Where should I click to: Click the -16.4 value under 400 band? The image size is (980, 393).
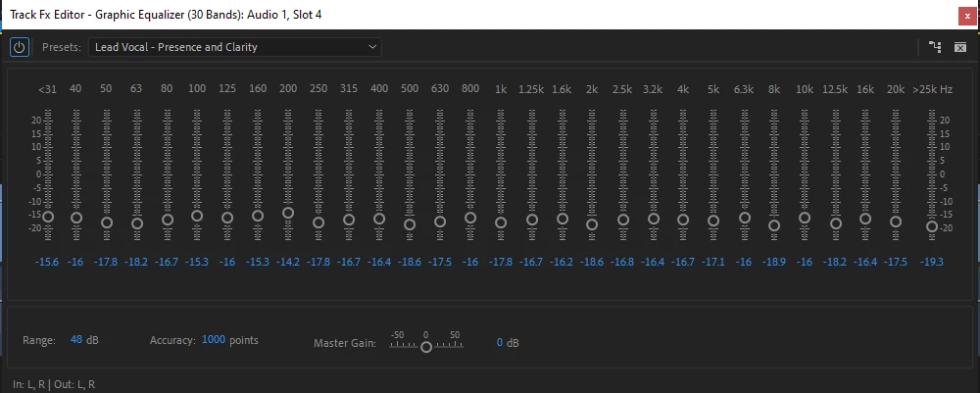tap(379, 262)
